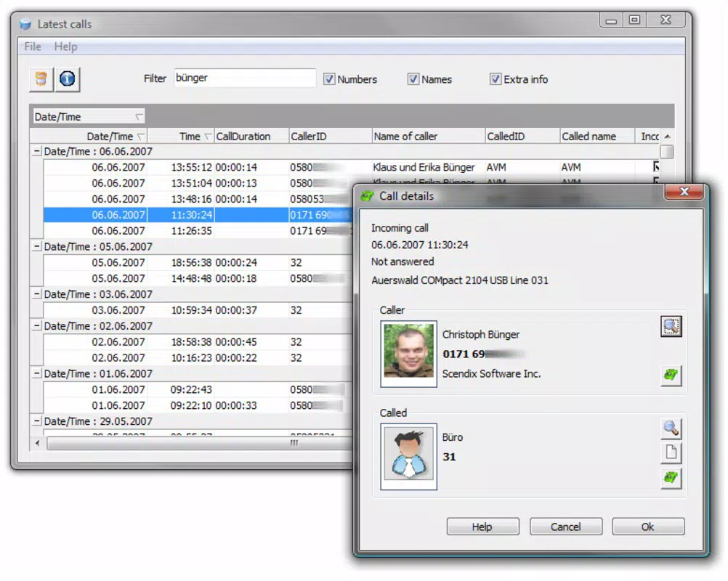Viewport: 728px width, 581px height.
Task: Minimize the Latest calls window
Action: (x=611, y=20)
